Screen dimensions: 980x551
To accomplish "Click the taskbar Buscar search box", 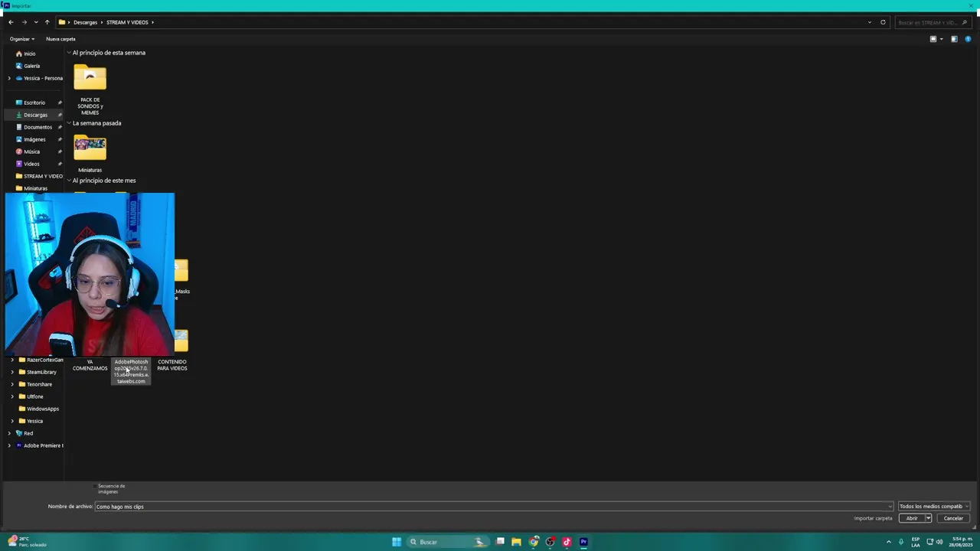I will (x=448, y=542).
